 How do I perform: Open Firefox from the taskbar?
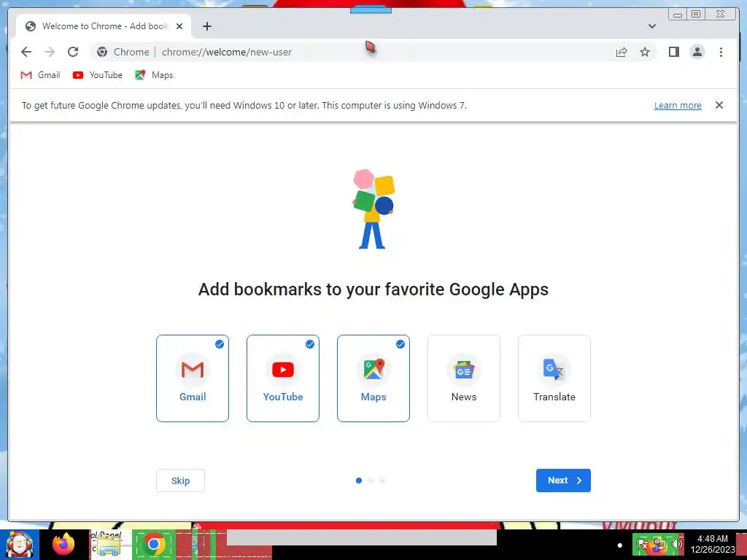coord(63,544)
